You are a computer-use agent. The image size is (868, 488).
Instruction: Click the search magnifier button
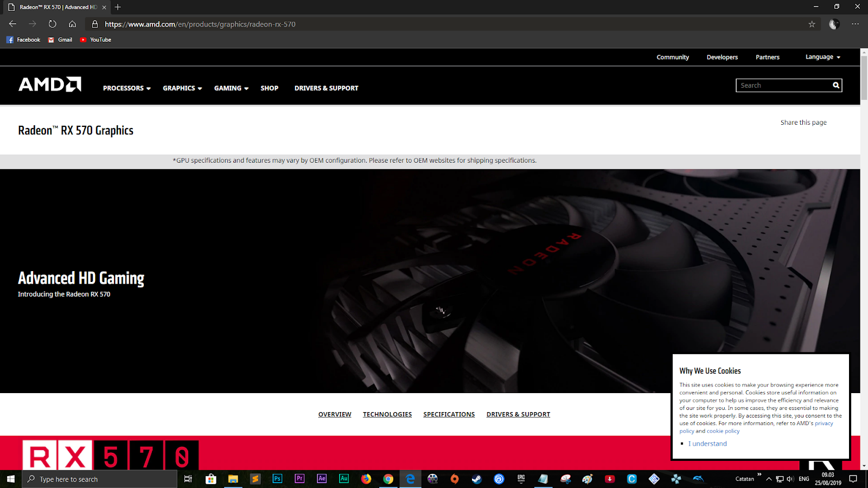(836, 85)
